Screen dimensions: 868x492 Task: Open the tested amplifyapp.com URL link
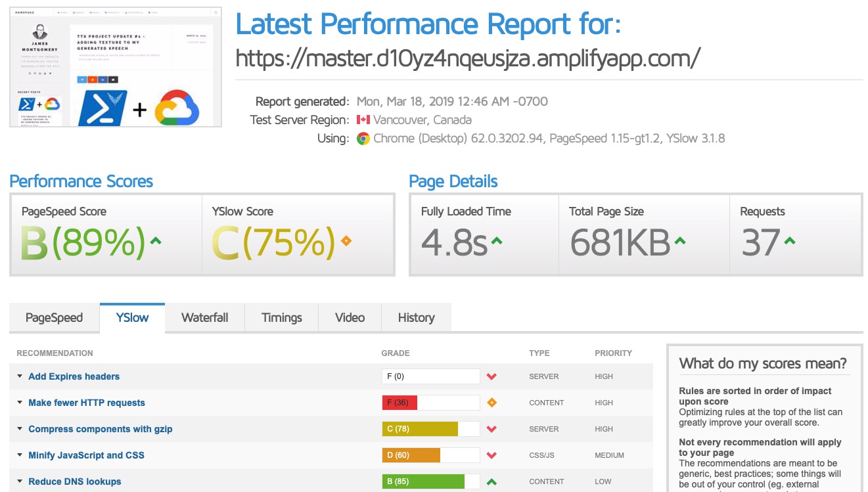tap(468, 56)
